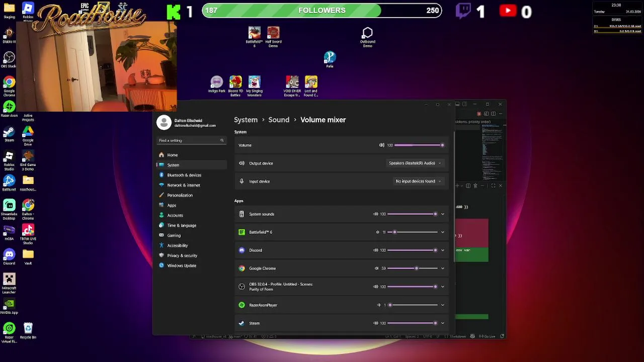
Task: Mute the system Volume speaker icon
Action: (382, 145)
